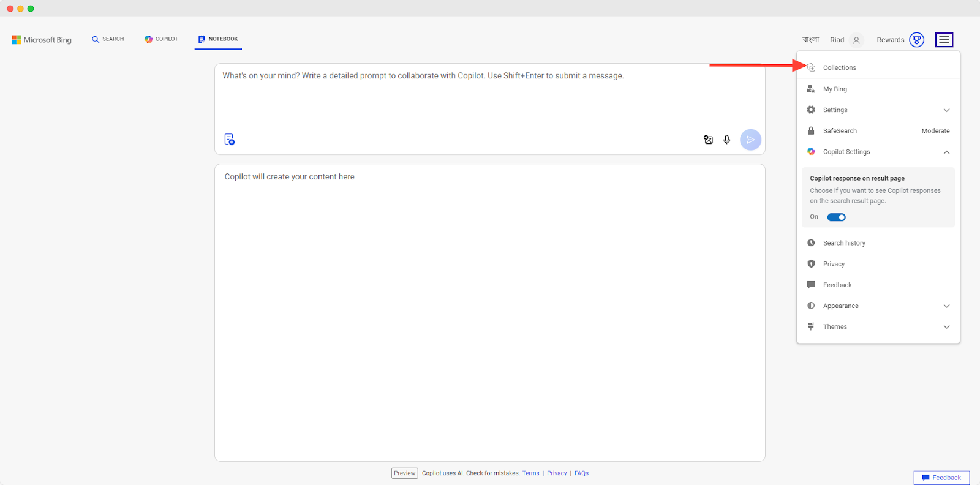The width and height of the screenshot is (980, 485).
Task: Click the SafeSearch lock icon
Action: tap(811, 130)
